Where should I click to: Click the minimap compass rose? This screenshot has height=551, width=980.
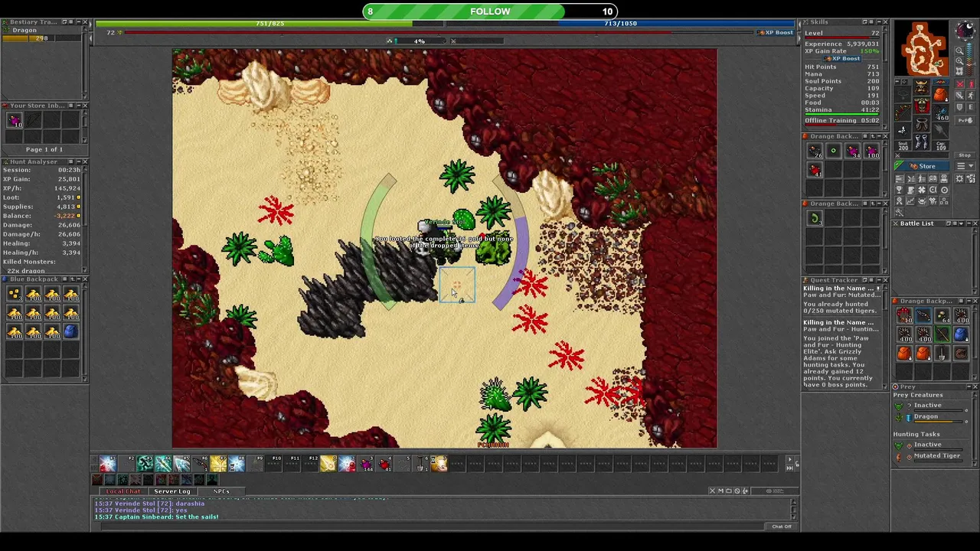964,31
